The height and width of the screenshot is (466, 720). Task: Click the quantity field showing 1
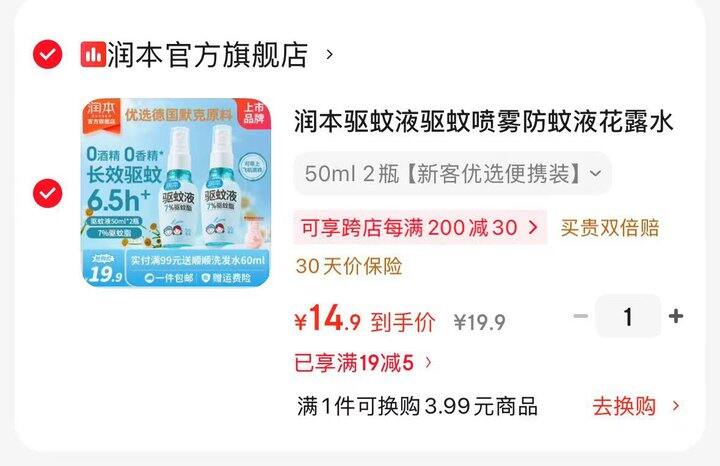pyautogui.click(x=628, y=316)
